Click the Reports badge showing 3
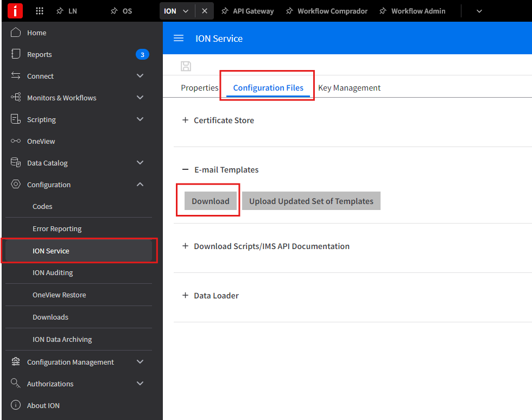This screenshot has height=420, width=532. point(142,54)
